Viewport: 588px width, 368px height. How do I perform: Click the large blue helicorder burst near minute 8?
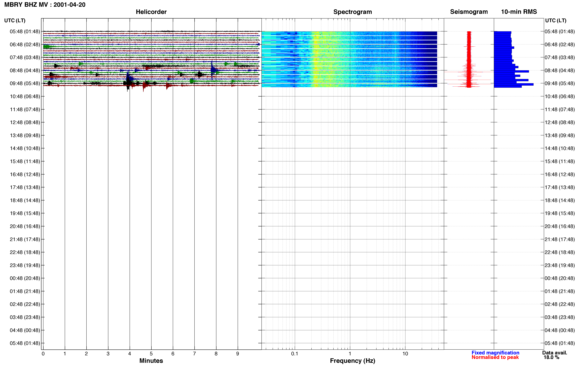point(213,70)
